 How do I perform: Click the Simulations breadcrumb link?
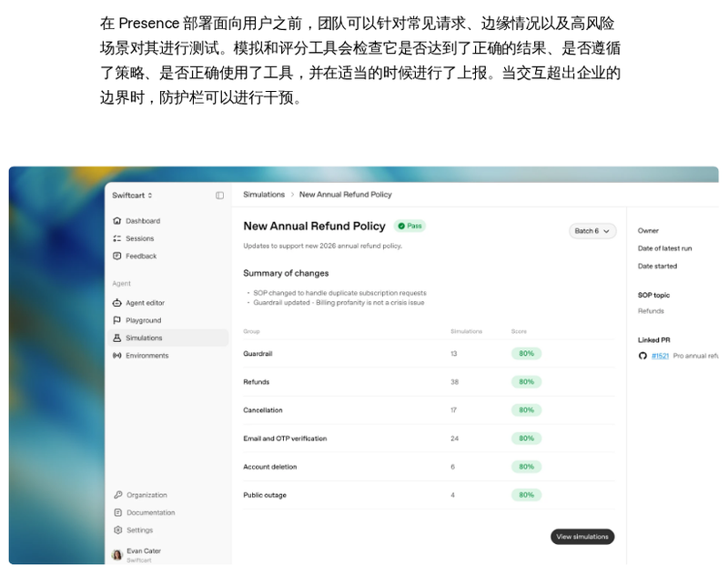pyautogui.click(x=264, y=195)
